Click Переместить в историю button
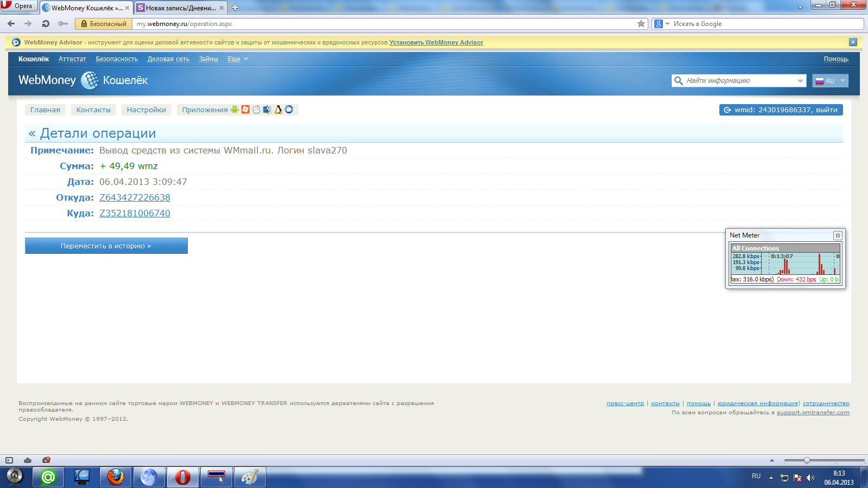Image resolution: width=868 pixels, height=488 pixels. (106, 246)
